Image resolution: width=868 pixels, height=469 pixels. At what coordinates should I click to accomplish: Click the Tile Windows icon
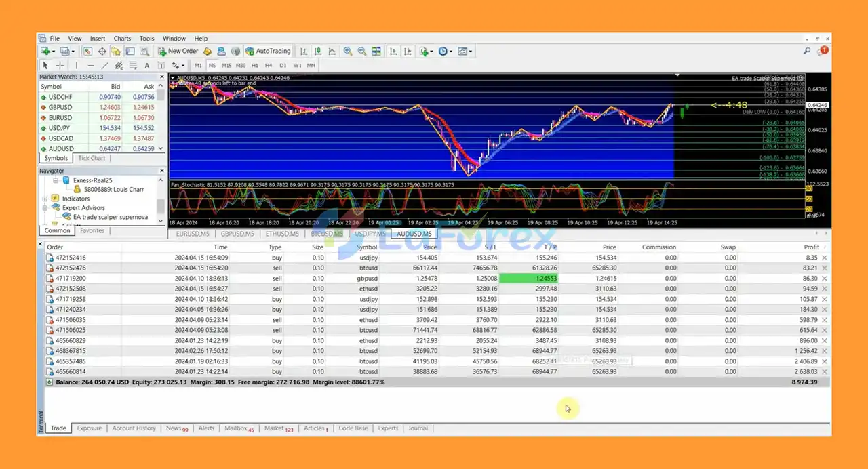pos(376,51)
